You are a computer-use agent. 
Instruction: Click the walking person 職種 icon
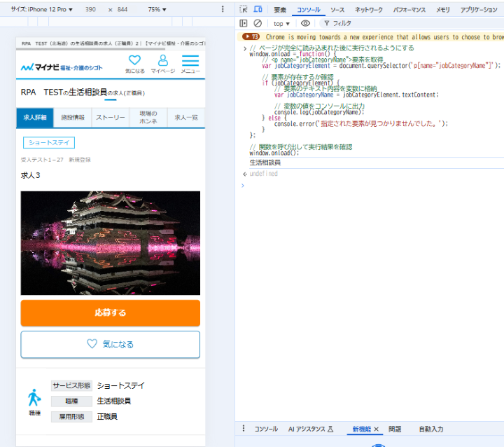click(x=34, y=398)
